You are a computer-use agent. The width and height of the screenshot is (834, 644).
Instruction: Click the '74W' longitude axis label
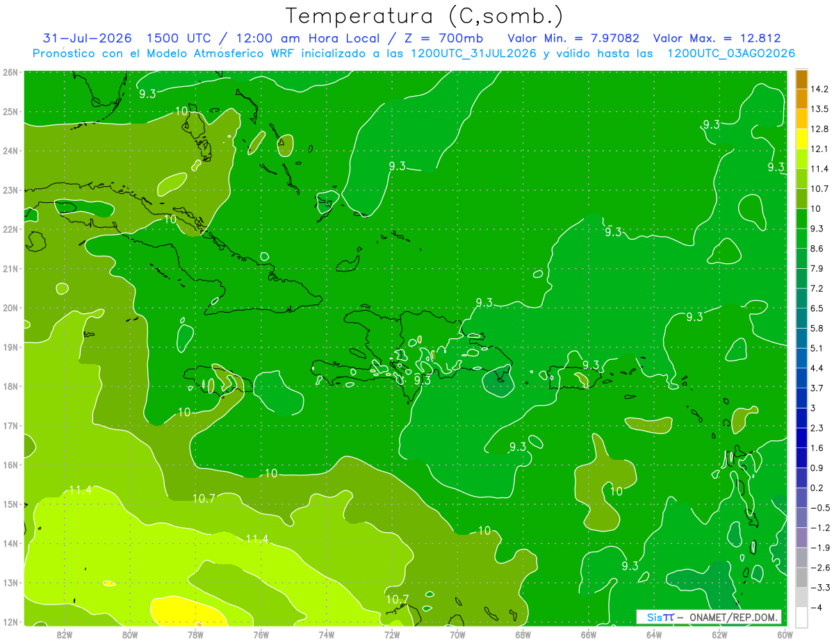(x=326, y=634)
